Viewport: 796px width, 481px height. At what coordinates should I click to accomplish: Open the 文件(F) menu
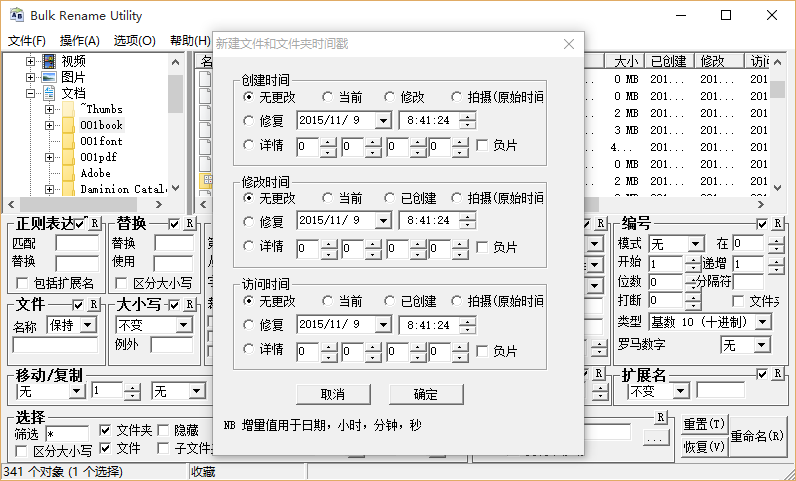[27, 41]
